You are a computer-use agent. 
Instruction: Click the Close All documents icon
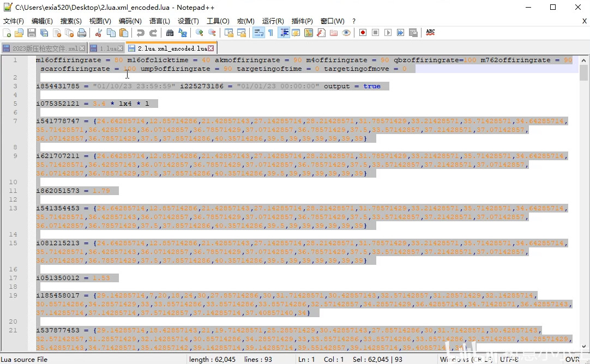coord(69,33)
